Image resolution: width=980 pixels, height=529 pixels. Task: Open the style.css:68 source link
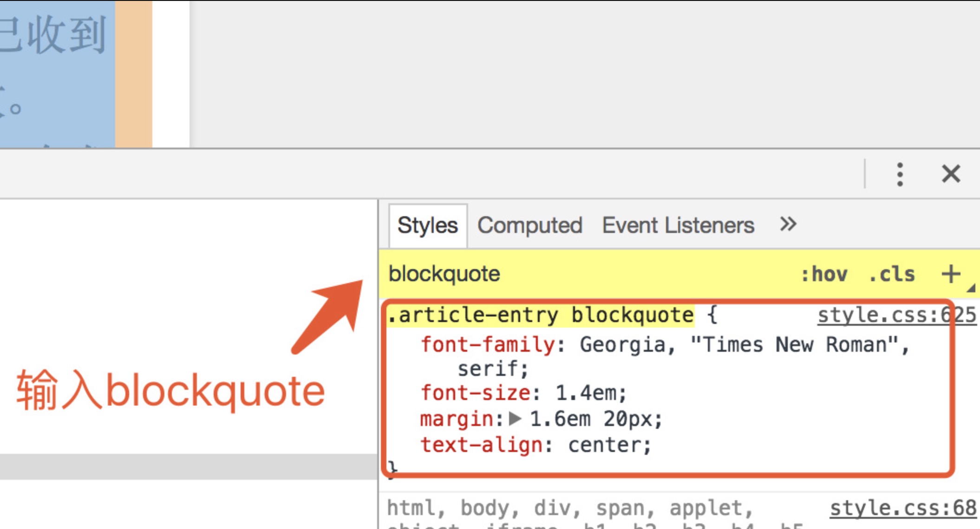pyautogui.click(x=903, y=508)
